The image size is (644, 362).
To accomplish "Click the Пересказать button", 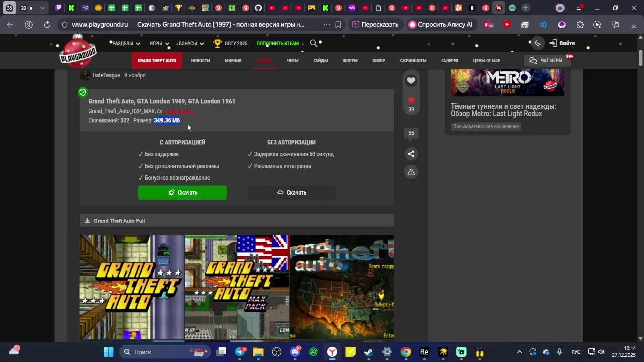I will pos(375,24).
